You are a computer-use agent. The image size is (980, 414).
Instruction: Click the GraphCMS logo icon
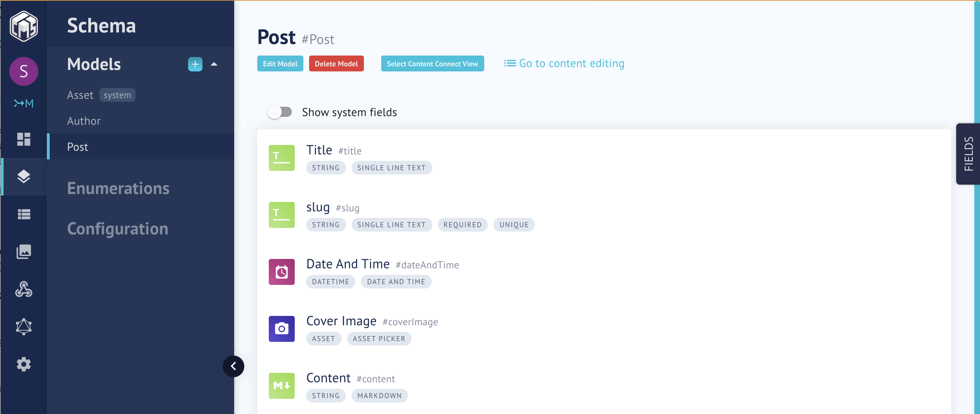click(23, 26)
